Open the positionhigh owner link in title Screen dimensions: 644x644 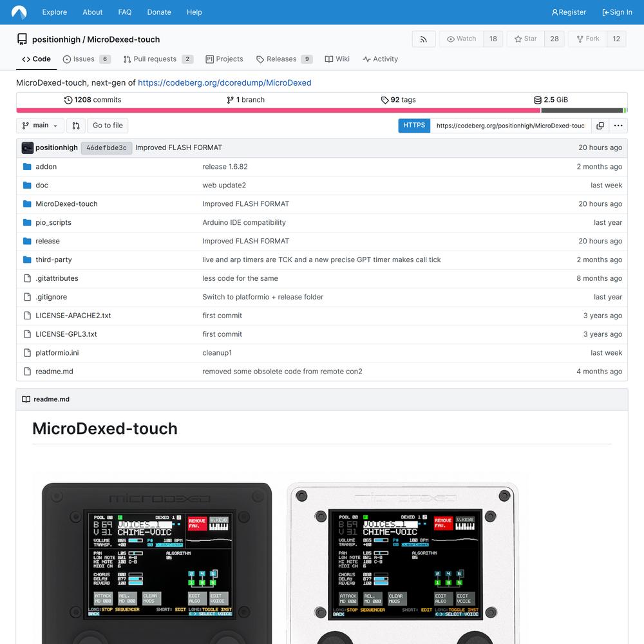(56, 39)
